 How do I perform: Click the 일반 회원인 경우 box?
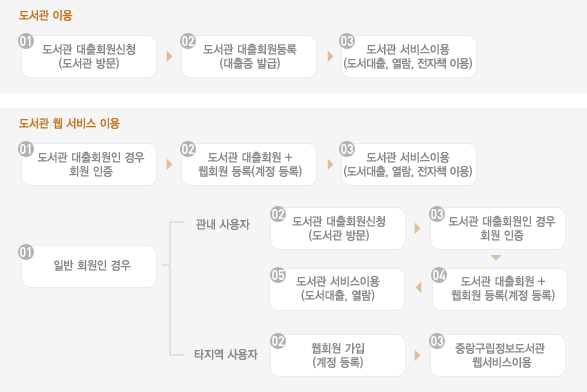pyautogui.click(x=89, y=267)
